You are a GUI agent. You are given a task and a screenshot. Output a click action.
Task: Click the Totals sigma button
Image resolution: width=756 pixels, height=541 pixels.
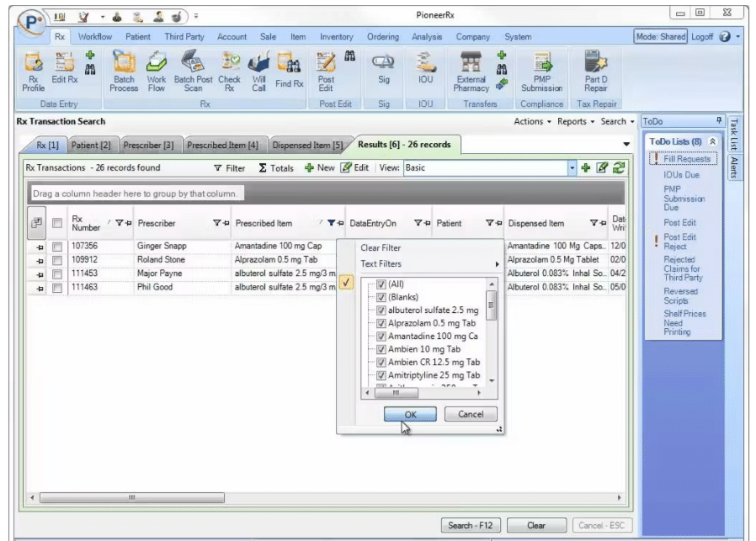(x=276, y=167)
